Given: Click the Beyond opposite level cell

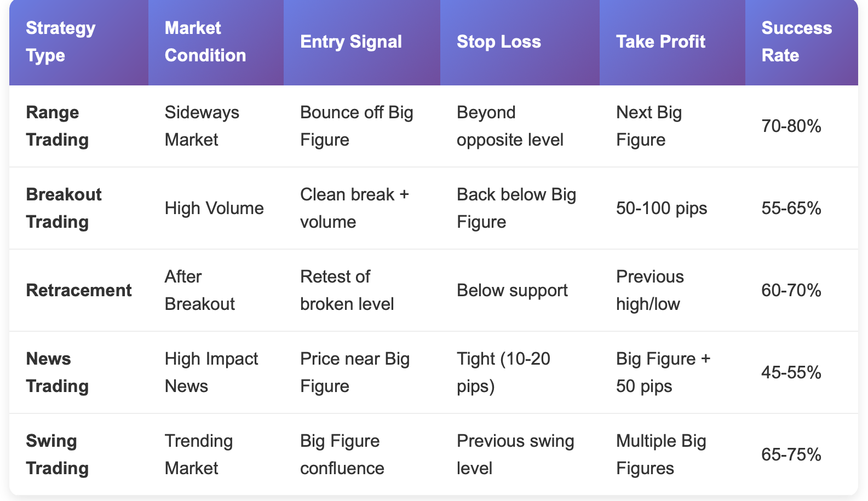Looking at the screenshot, I should coord(520,126).
